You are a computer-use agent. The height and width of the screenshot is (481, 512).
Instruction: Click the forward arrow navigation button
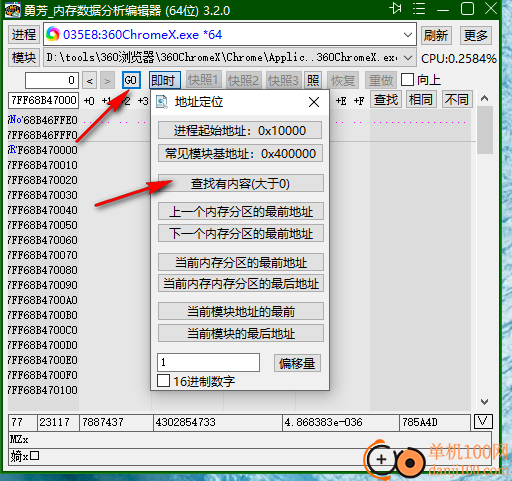pos(107,81)
